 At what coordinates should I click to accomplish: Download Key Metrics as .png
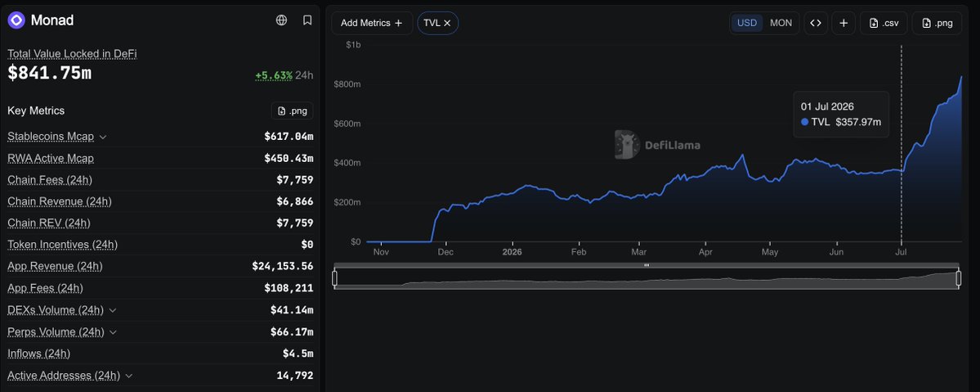point(293,110)
